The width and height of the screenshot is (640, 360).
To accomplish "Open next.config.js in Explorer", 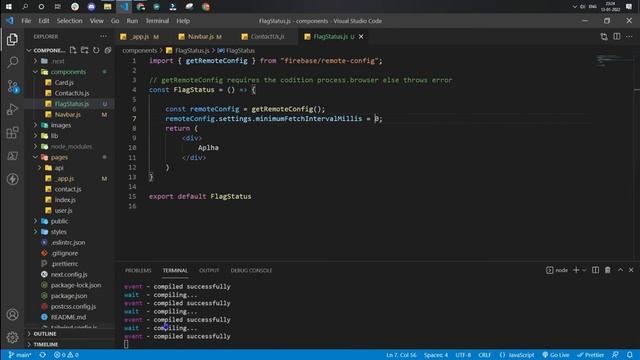I will (x=70, y=274).
